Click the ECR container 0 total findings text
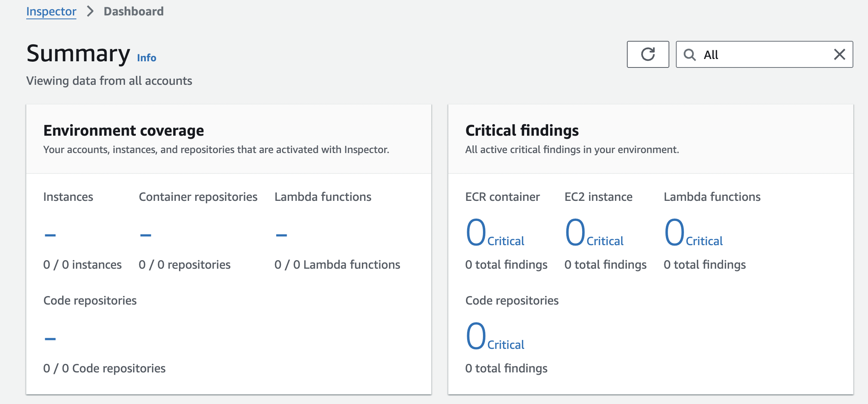Screen dimensions: 868x404 pyautogui.click(x=506, y=265)
